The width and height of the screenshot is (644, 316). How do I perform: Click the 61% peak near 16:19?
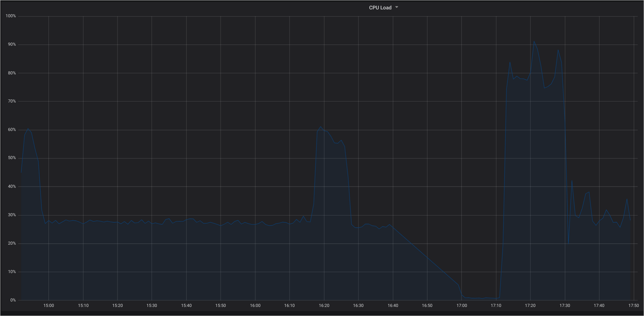pos(320,127)
